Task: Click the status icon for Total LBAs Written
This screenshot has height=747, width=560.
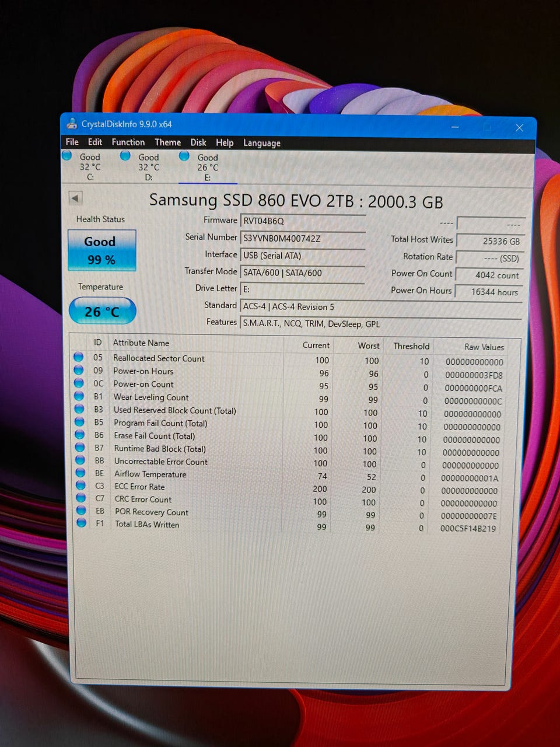Action: click(82, 523)
